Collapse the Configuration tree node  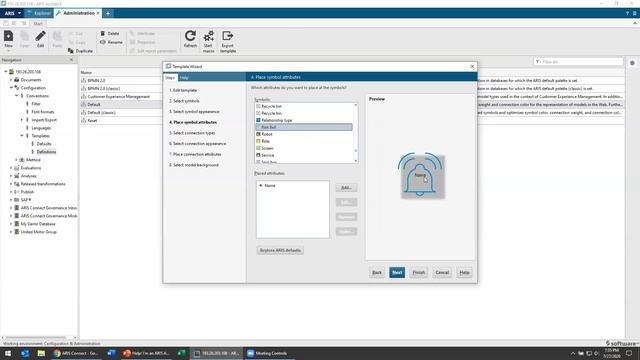point(11,88)
